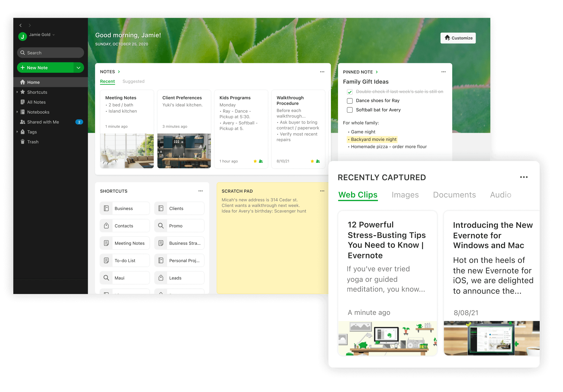Viewport: 563px width, 392px height.
Task: Open the Clients shortcut
Action: coord(179,208)
